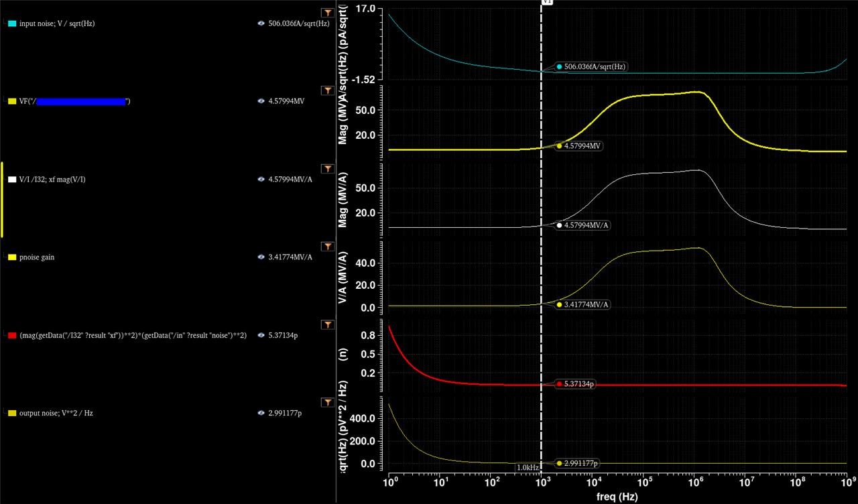Toggle visibility eye of input noise trace
858x504 pixels.
tap(261, 23)
